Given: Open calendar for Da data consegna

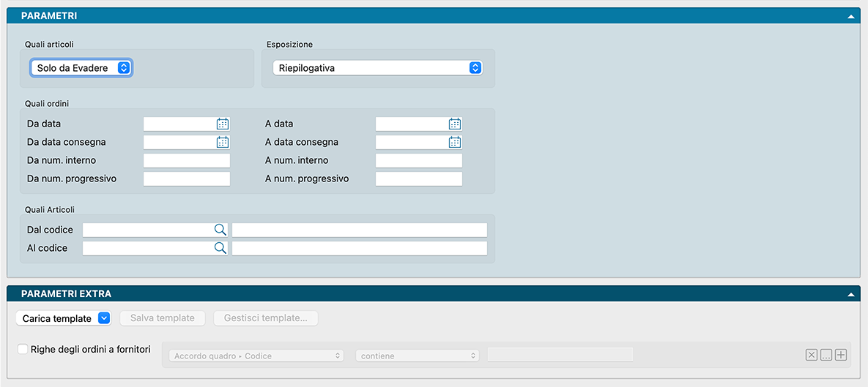Looking at the screenshot, I should point(223,142).
